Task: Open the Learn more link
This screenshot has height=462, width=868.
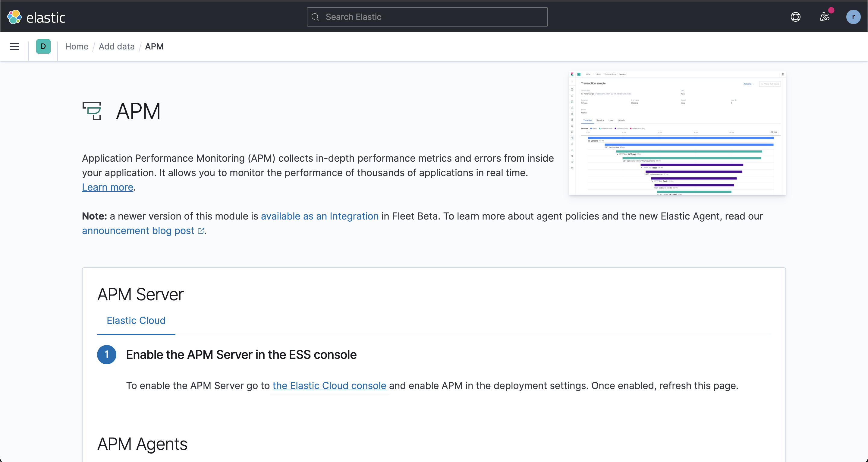Action: click(x=107, y=187)
